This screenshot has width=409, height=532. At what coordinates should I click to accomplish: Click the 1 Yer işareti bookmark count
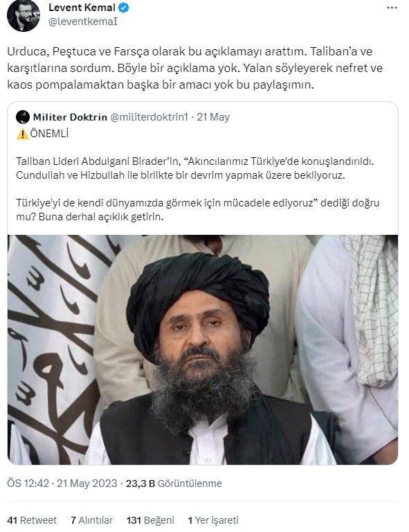[x=213, y=520]
